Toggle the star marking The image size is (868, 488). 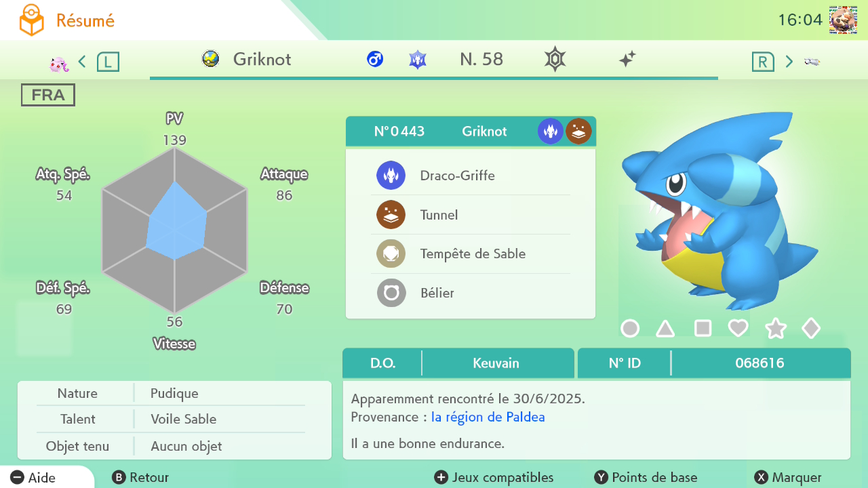coord(775,329)
